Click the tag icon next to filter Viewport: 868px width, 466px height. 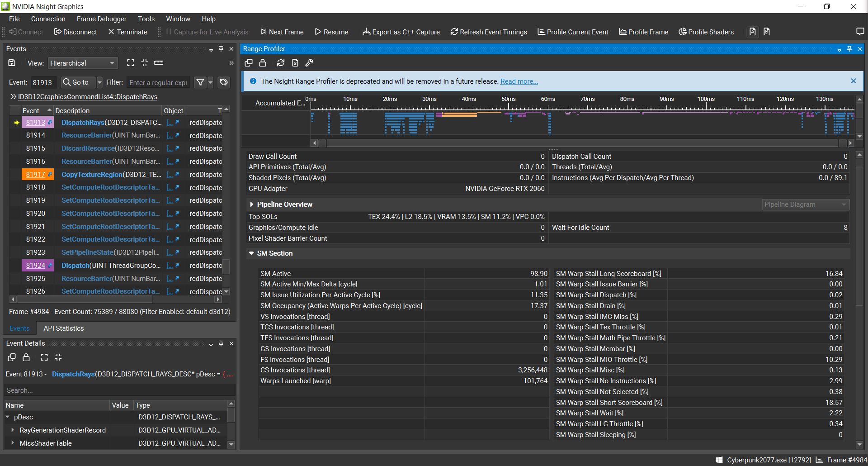(x=224, y=82)
